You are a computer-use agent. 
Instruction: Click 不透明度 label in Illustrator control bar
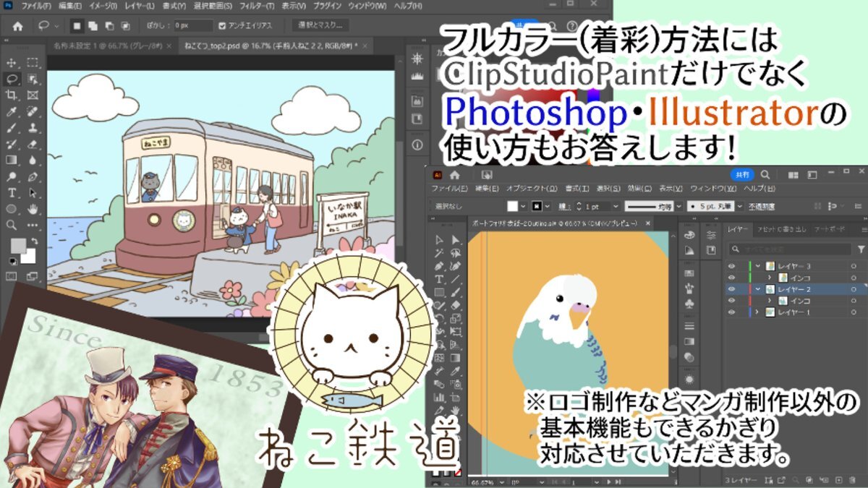[762, 206]
